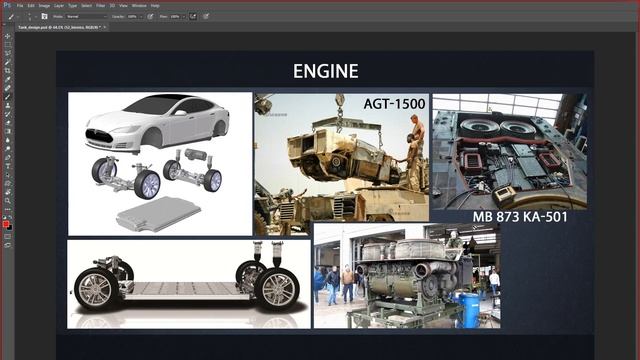
Task: Select the Spot Healing Brush tool
Action: [7, 88]
